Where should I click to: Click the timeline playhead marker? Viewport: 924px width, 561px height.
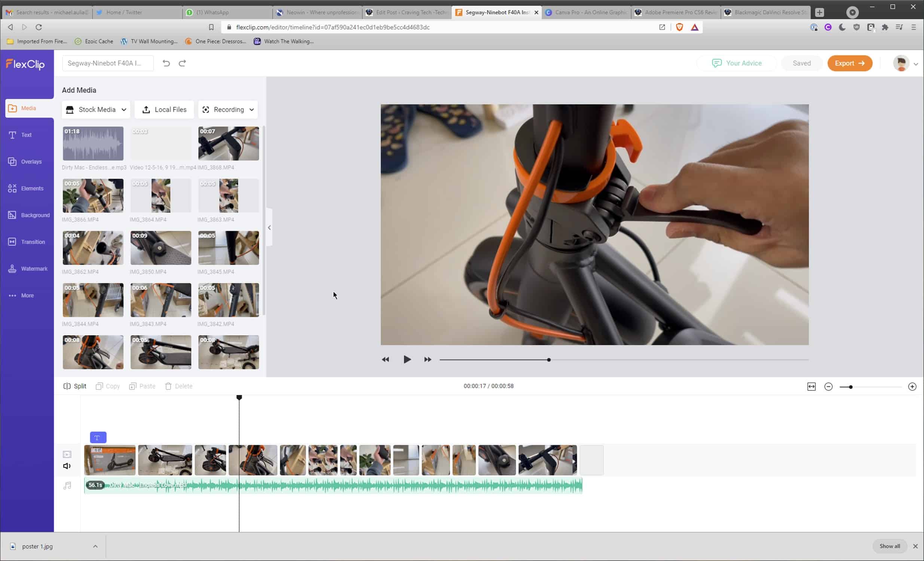[239, 397]
